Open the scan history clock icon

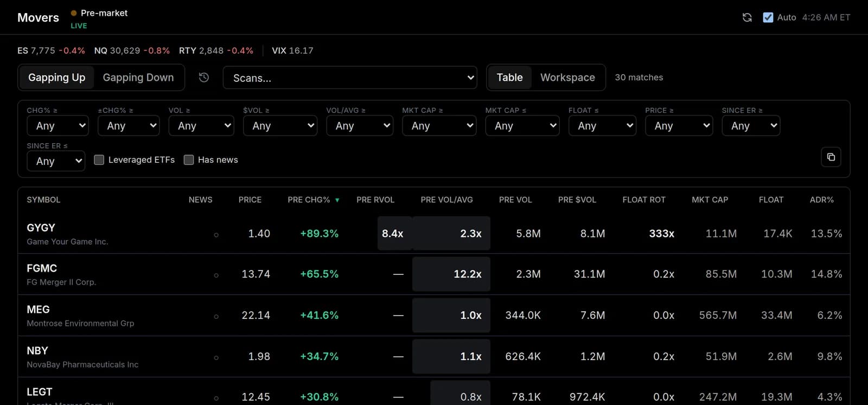(x=204, y=78)
